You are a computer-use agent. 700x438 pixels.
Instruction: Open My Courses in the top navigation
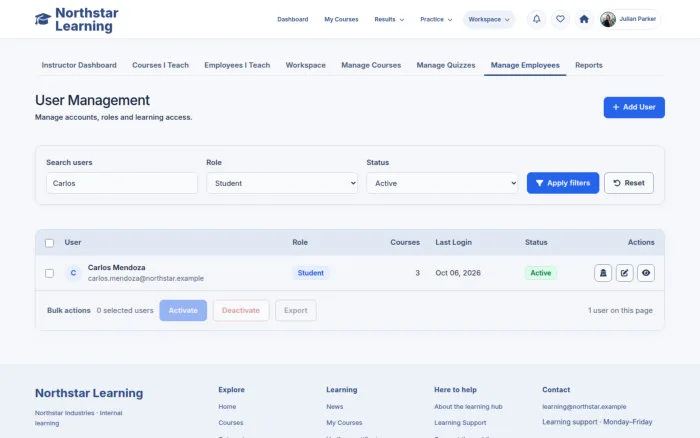coord(341,19)
